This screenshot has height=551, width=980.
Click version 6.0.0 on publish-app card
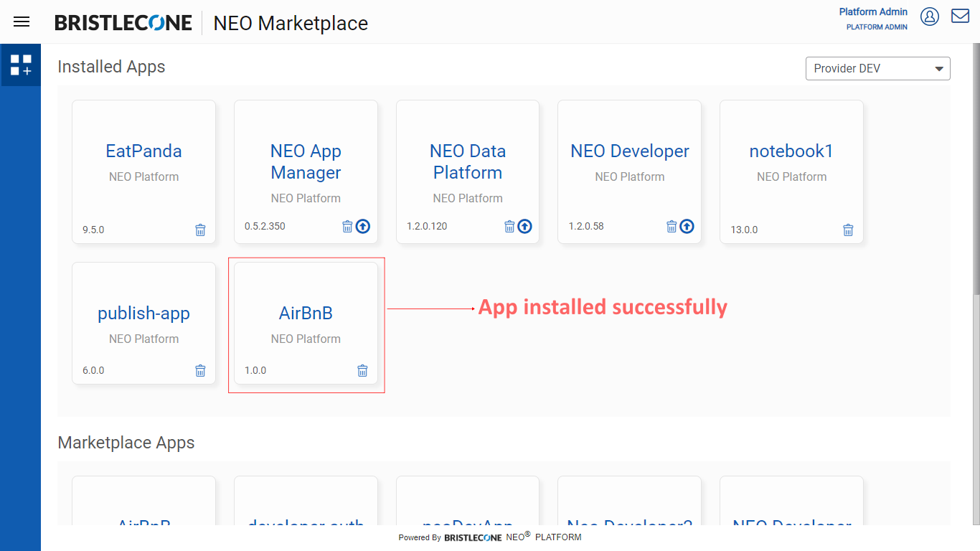pos(93,370)
